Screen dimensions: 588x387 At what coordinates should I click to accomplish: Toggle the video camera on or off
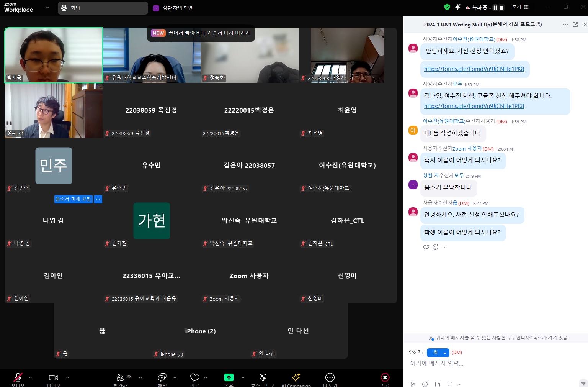click(x=53, y=377)
